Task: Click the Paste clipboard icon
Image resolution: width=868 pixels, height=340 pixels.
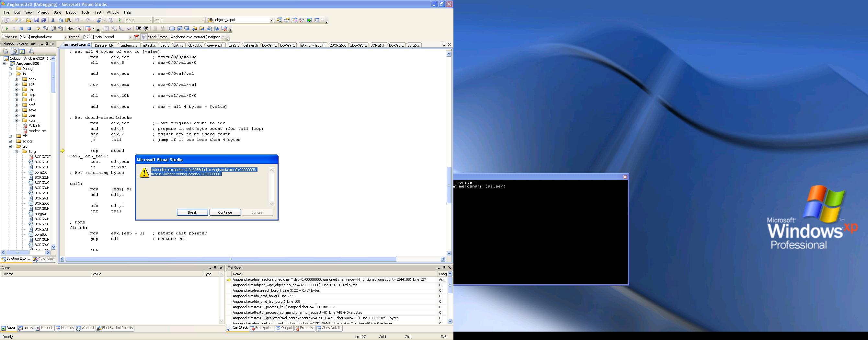Action: pyautogui.click(x=68, y=20)
